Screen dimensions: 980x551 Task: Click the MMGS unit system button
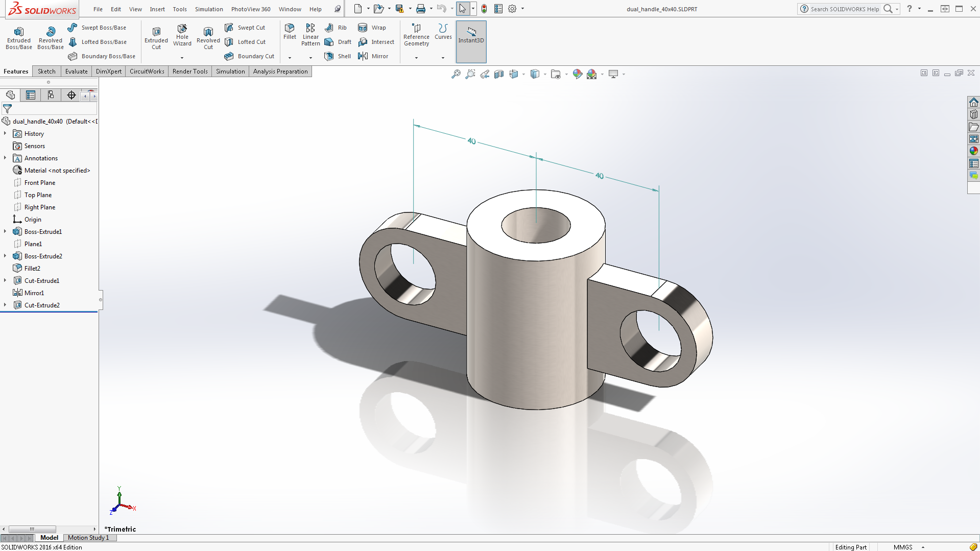pyautogui.click(x=902, y=547)
